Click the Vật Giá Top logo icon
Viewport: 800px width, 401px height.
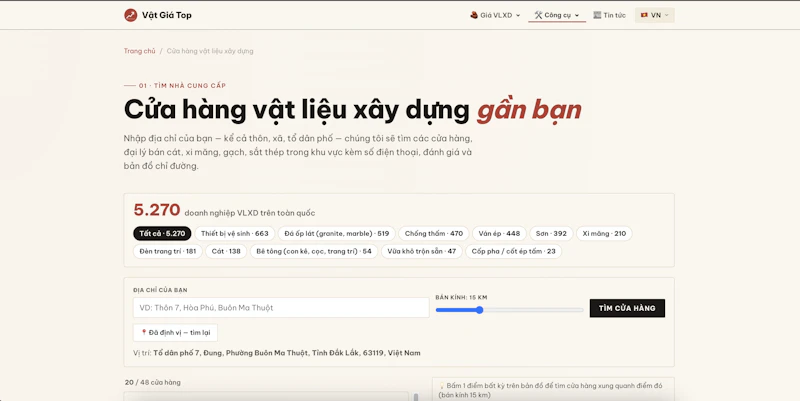tap(131, 15)
